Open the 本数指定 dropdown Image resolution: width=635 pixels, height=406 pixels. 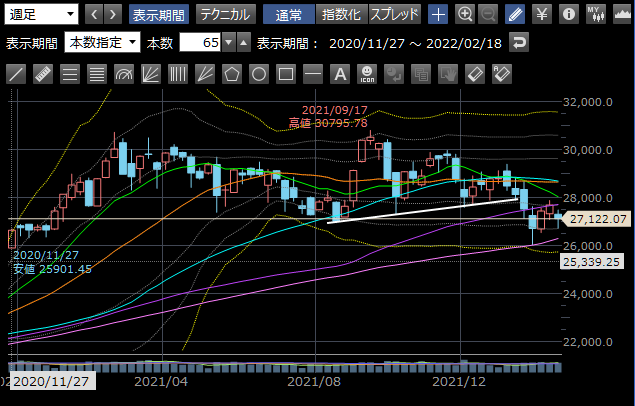click(x=101, y=43)
